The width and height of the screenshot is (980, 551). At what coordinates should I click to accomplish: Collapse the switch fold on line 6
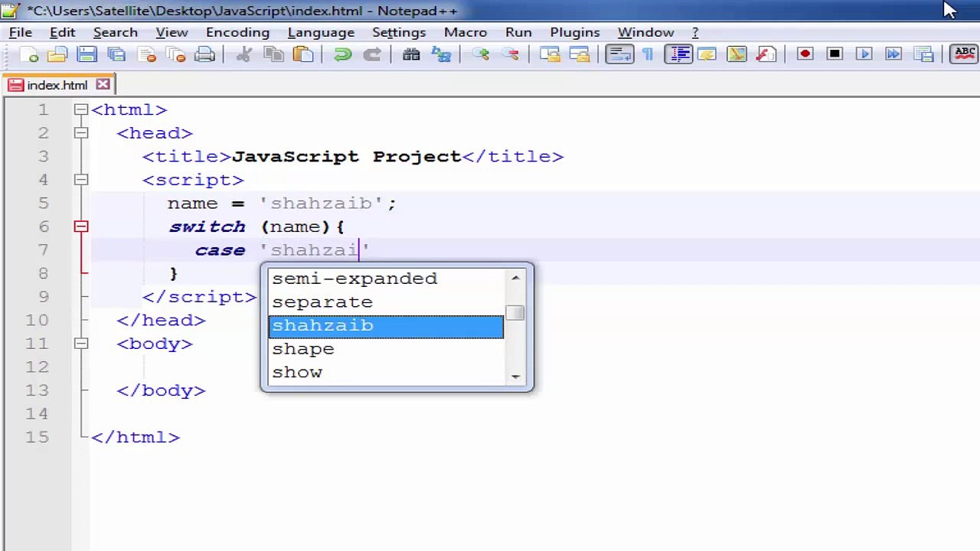[x=81, y=227]
